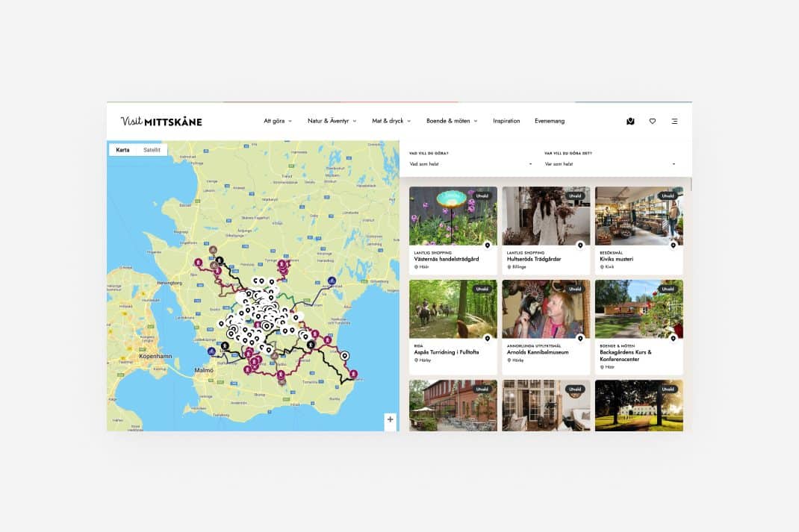The image size is (799, 532).
Task: Click Utvald badge on Aspås Turridning photo
Action: (482, 289)
